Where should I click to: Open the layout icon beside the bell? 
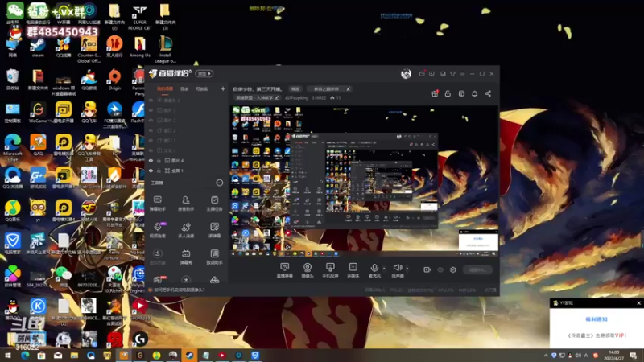point(461,93)
